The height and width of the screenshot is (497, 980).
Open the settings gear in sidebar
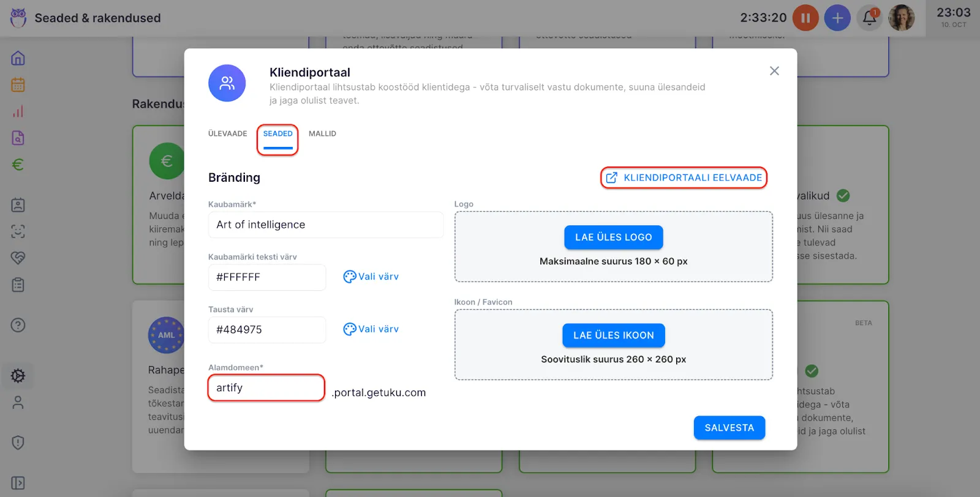18,376
